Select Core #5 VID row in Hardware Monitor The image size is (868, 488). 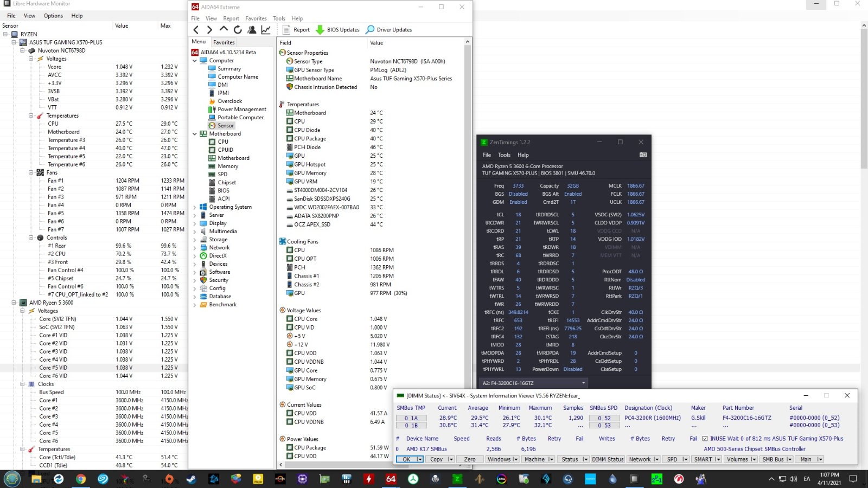click(x=94, y=368)
